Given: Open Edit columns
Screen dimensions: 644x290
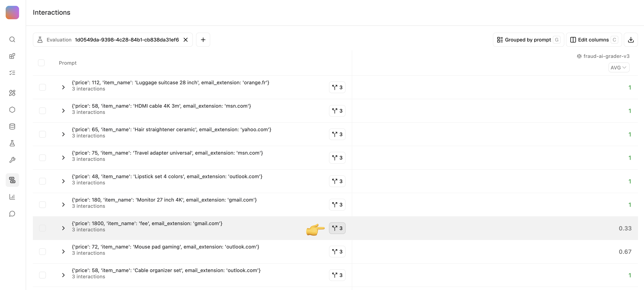Looking at the screenshot, I should tap(594, 40).
